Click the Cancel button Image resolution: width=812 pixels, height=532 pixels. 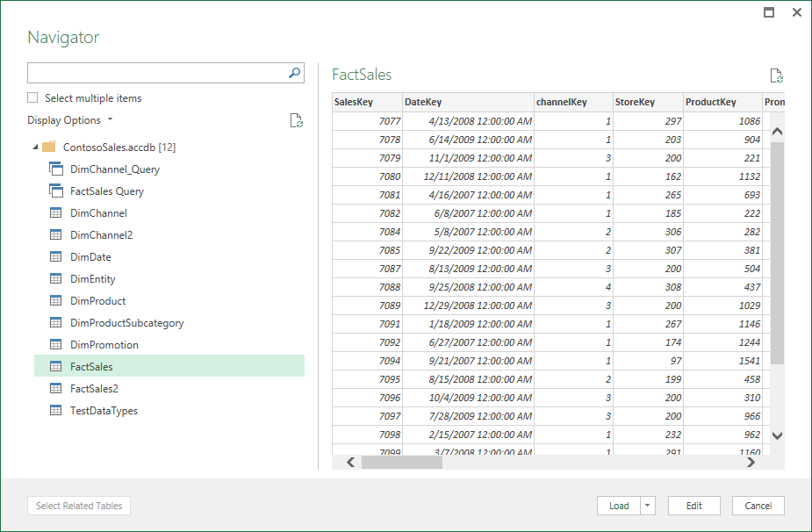click(x=758, y=506)
